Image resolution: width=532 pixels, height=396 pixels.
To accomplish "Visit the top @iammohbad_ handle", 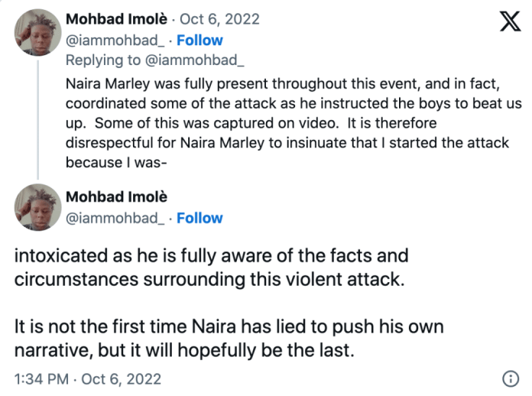I will 115,40.
